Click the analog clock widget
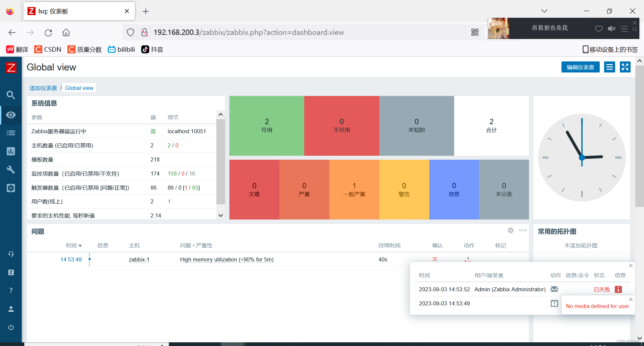This screenshot has width=644, height=346. click(582, 157)
